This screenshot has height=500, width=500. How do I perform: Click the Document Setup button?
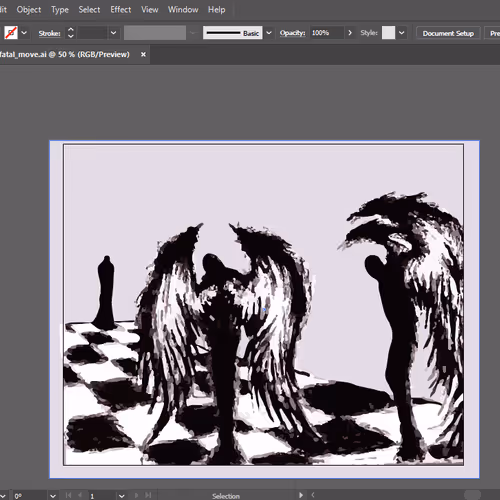(448, 33)
